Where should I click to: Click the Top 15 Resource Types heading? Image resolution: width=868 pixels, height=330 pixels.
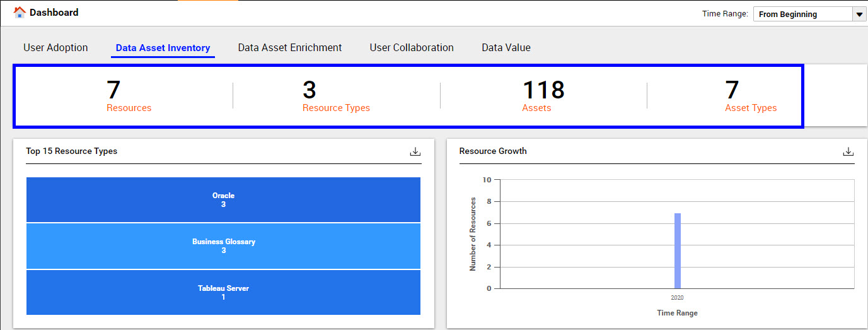(72, 151)
